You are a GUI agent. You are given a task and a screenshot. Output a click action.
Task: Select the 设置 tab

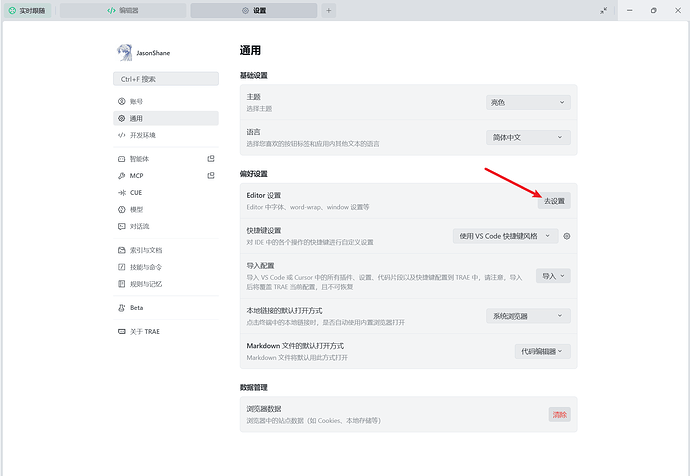[x=254, y=11]
